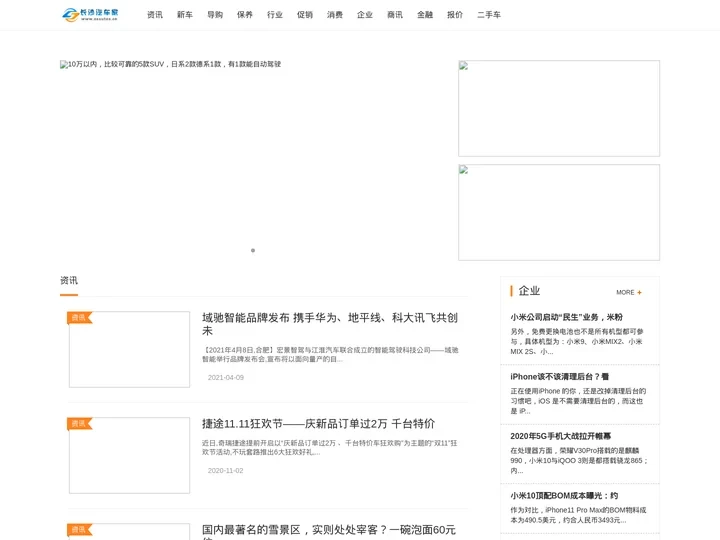720x540 pixels.
Task: Open the 金融 navigation item
Action: 425,15
